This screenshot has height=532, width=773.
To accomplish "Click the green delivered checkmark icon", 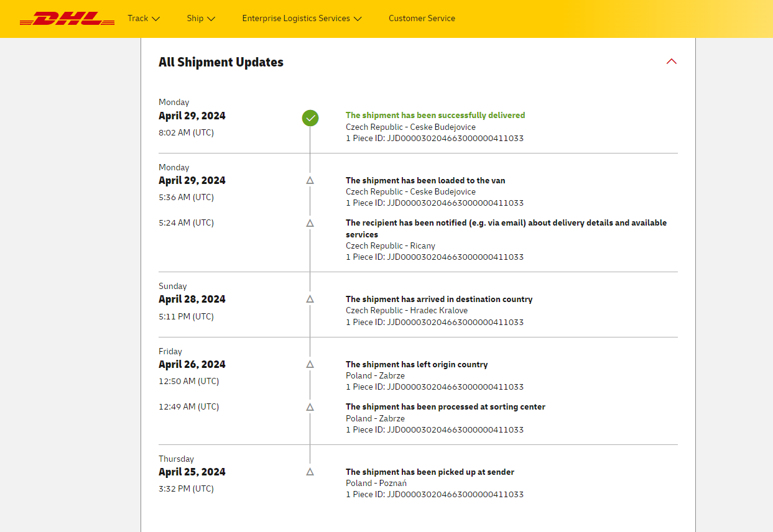I will point(310,117).
